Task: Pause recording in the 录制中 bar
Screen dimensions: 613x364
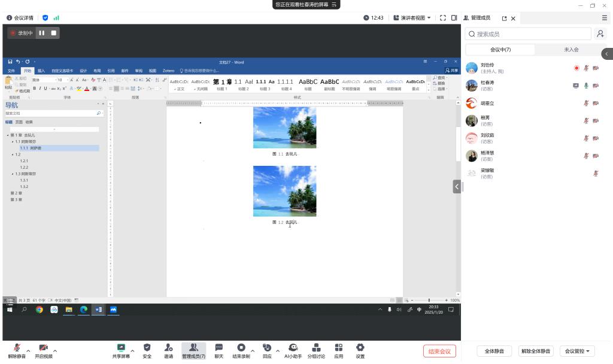Action: [x=42, y=33]
